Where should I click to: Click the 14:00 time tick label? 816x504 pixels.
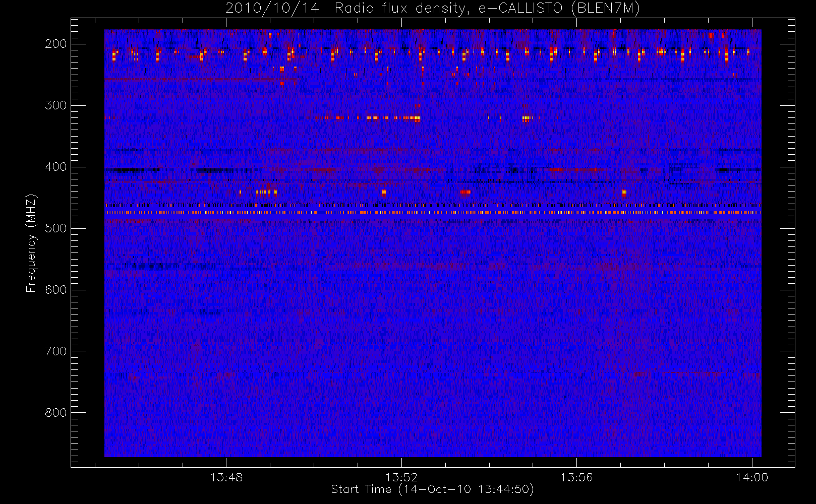pyautogui.click(x=752, y=477)
